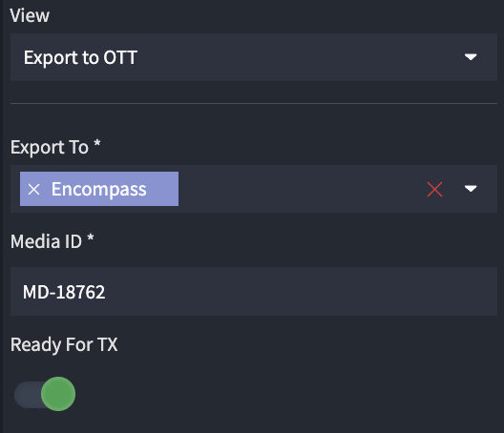The height and width of the screenshot is (433, 504).
Task: Click the Export To * field label
Action: click(55, 147)
